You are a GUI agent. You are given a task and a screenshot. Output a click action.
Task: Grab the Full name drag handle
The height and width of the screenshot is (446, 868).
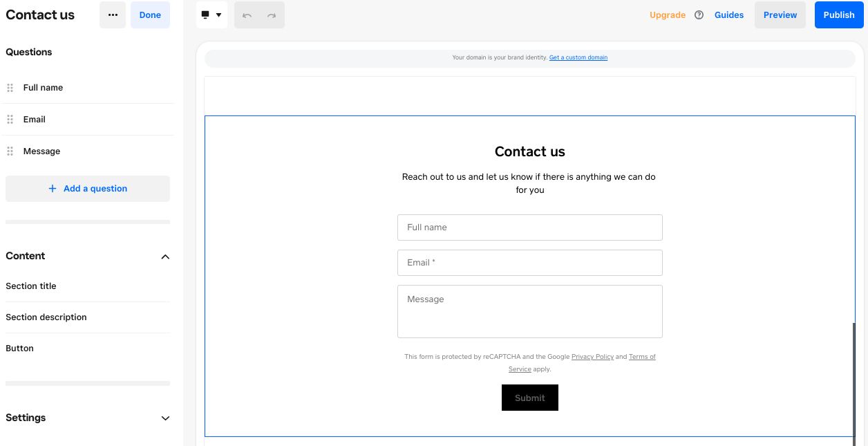tap(10, 88)
